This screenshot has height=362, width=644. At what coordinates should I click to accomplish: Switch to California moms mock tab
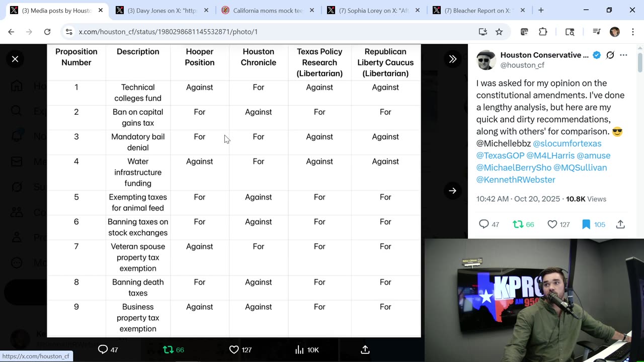coord(268,10)
